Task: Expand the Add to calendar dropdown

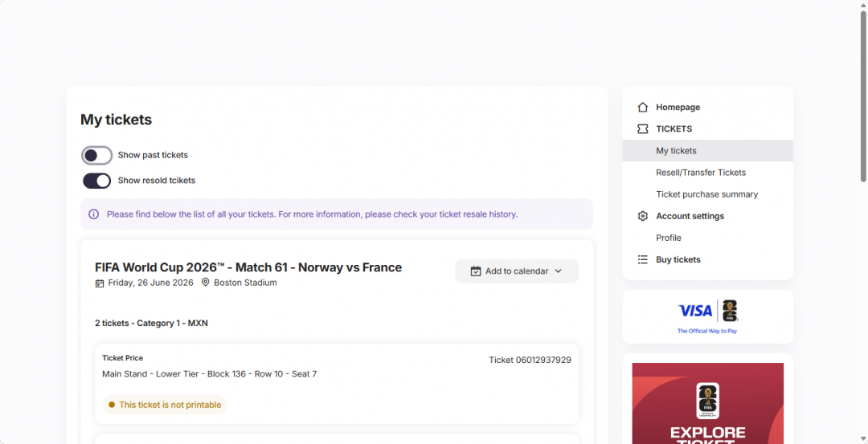Action: [x=517, y=271]
